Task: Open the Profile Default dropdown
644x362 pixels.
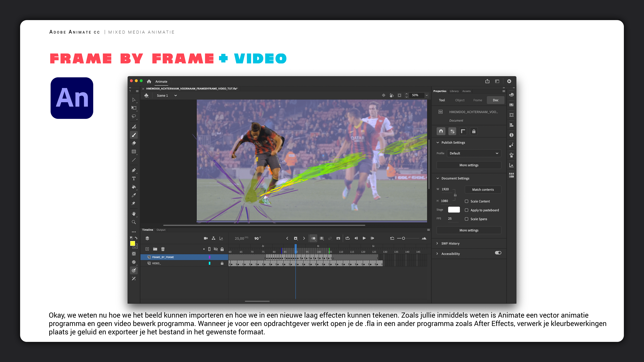Action: pos(474,153)
